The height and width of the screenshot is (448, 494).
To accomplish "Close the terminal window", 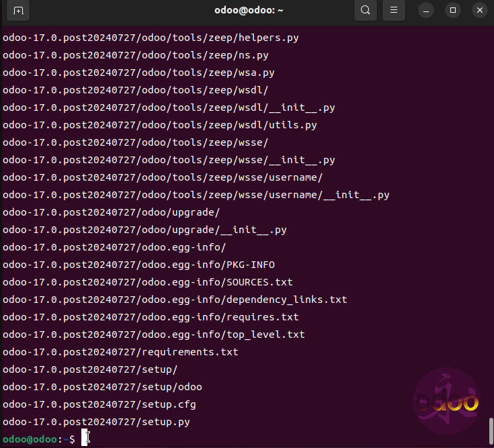I will (479, 10).
